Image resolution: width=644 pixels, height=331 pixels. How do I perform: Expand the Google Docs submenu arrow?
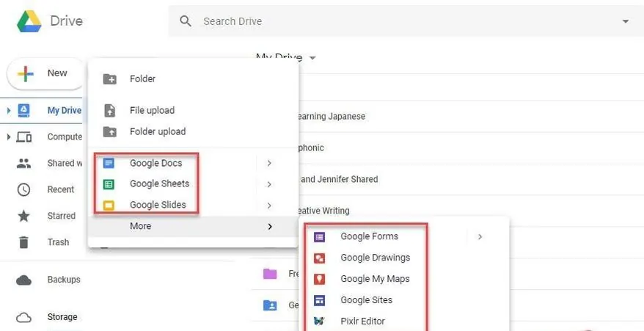pos(269,163)
